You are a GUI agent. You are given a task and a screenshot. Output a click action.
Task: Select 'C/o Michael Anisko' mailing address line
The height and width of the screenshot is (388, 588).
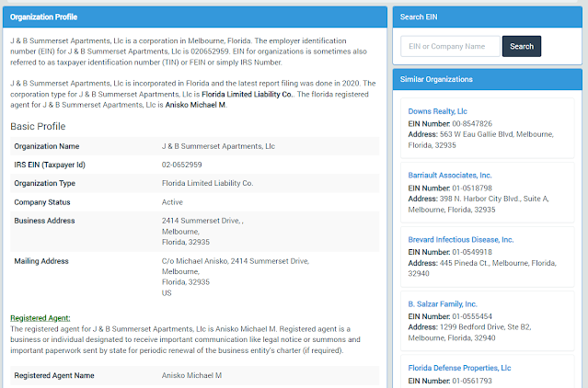click(x=236, y=261)
